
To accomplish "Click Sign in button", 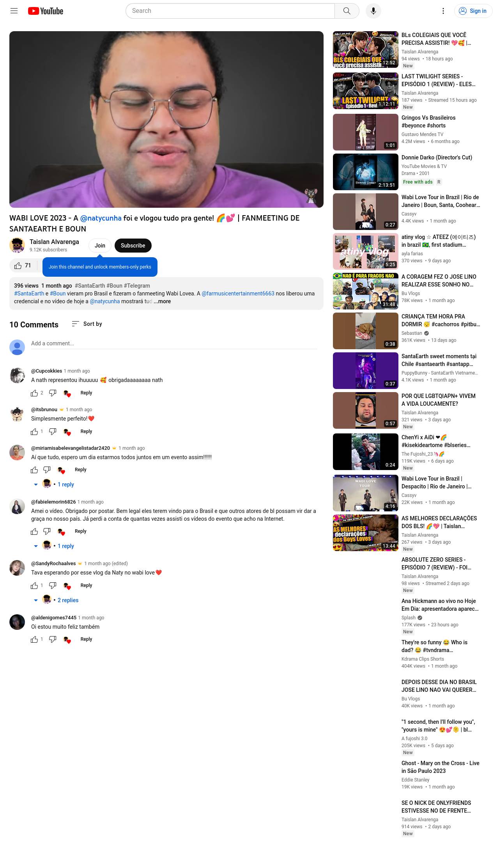I will click(473, 11).
